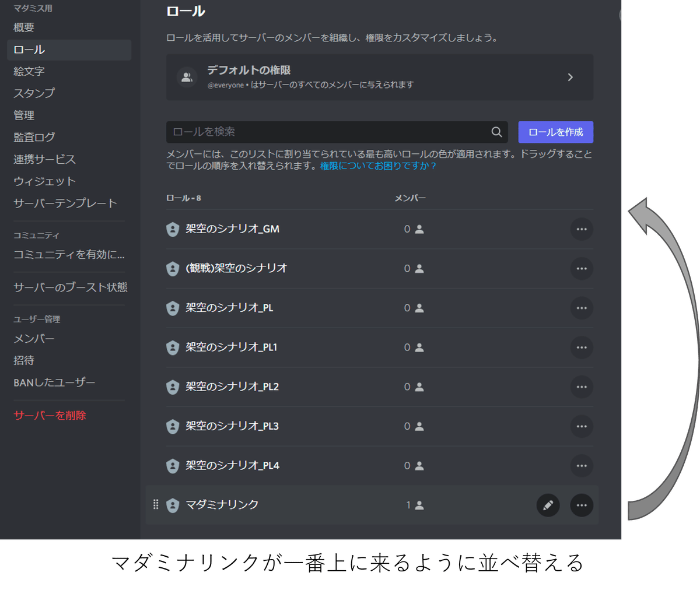Open the スタンプ settings page

pos(69,93)
